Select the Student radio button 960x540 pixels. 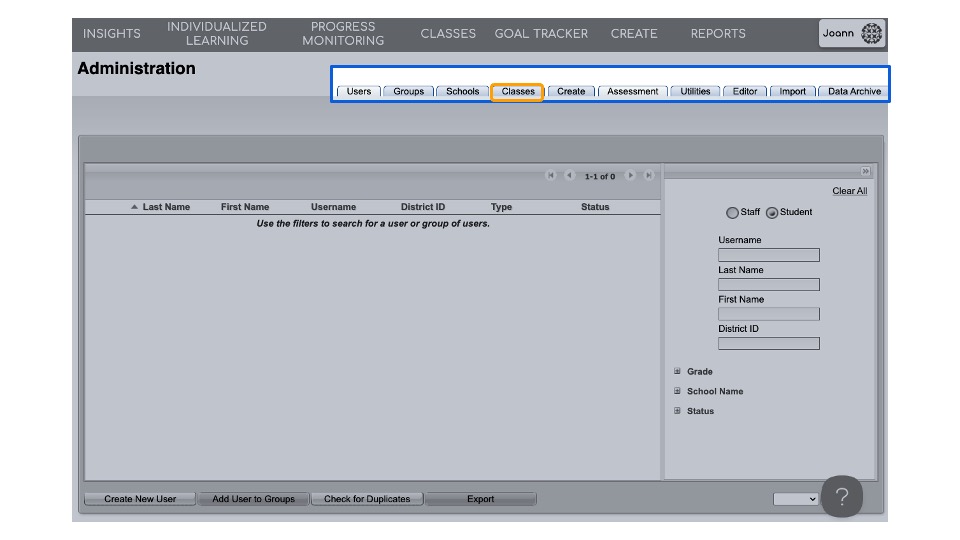772,212
